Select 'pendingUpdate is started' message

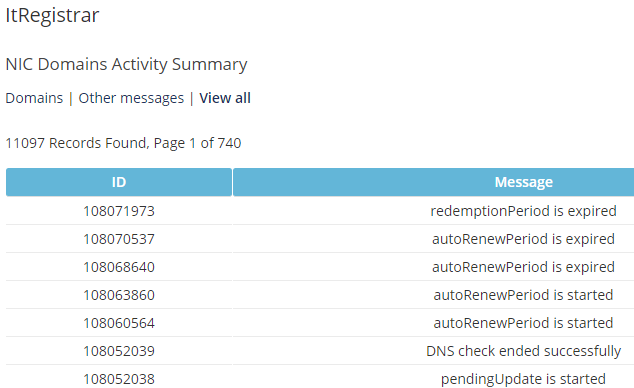(x=524, y=379)
